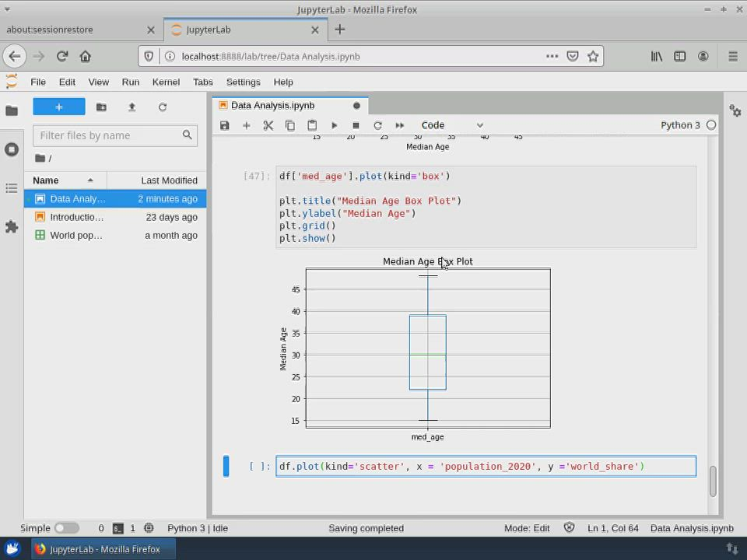
Task: Click the blue new launcher button
Action: [x=59, y=107]
